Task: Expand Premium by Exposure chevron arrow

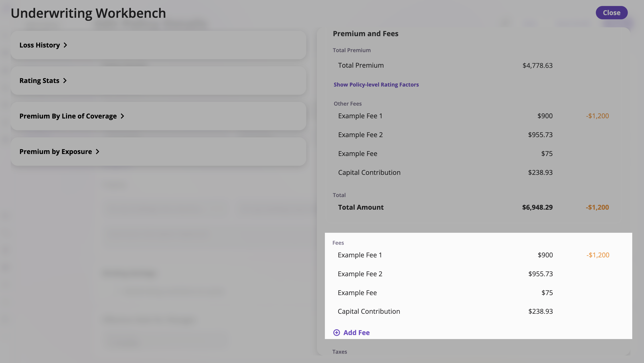Action: [x=97, y=152]
